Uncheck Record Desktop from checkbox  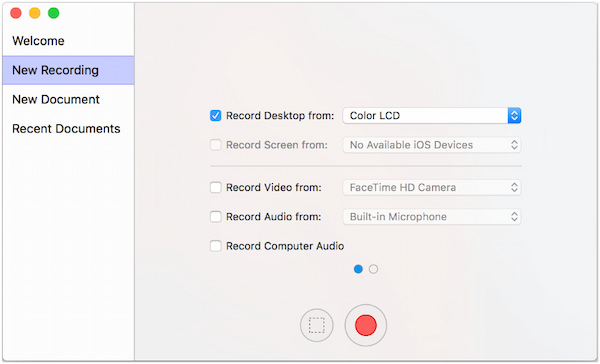coord(215,115)
